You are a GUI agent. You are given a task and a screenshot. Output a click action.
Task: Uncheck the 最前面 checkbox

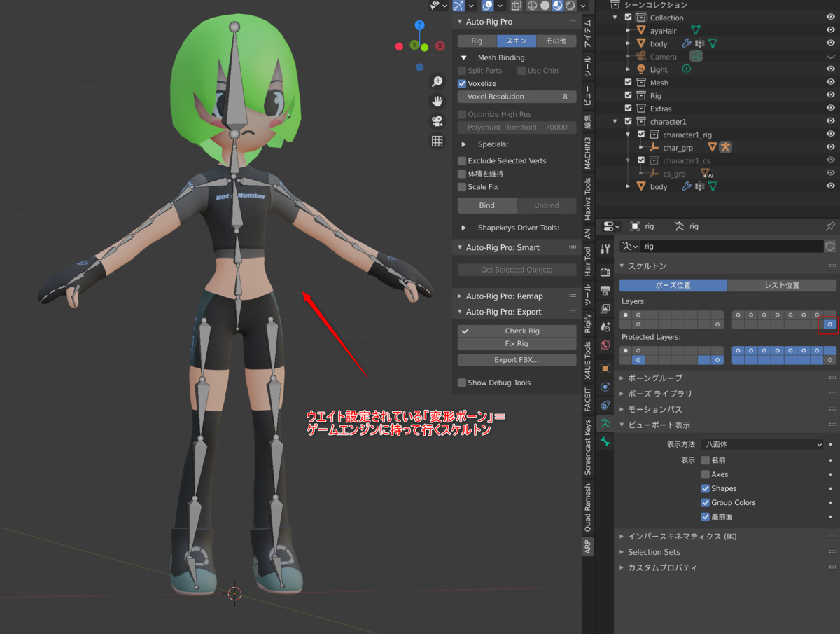(x=706, y=516)
